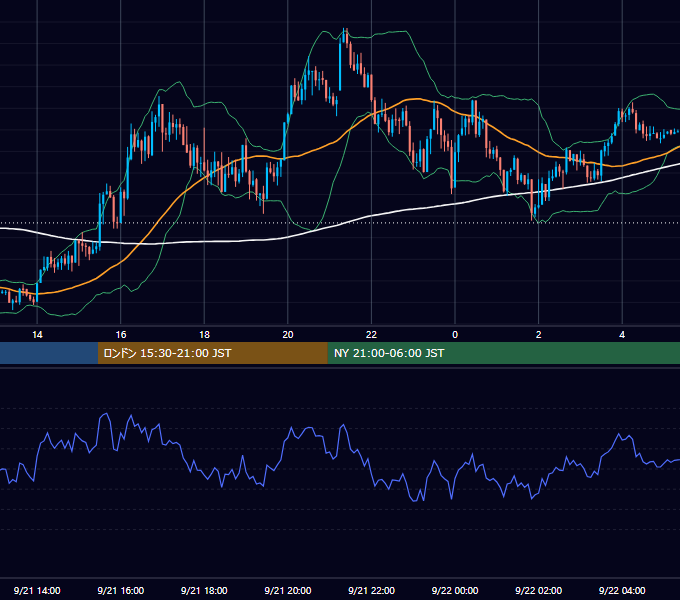Click the 9/22 00:00 date label
This screenshot has width=680, height=600.
click(x=455, y=590)
